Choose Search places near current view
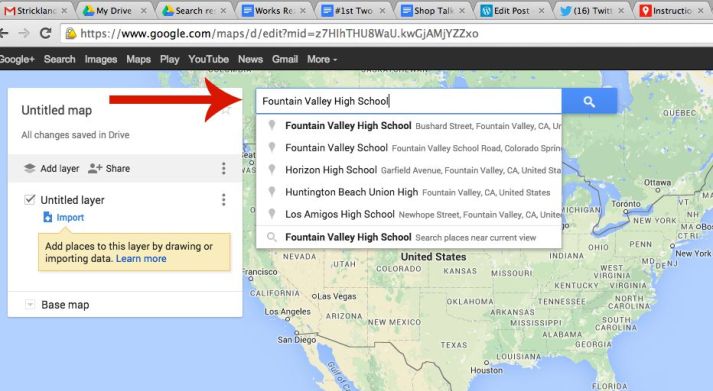 tap(409, 237)
